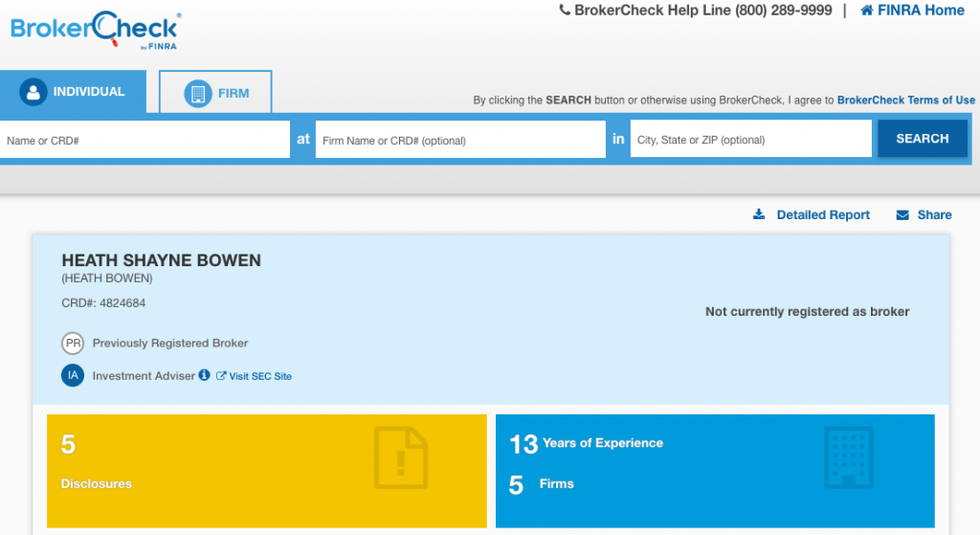Focus the City, State or ZIP field
This screenshot has width=980, height=535.
(750, 139)
